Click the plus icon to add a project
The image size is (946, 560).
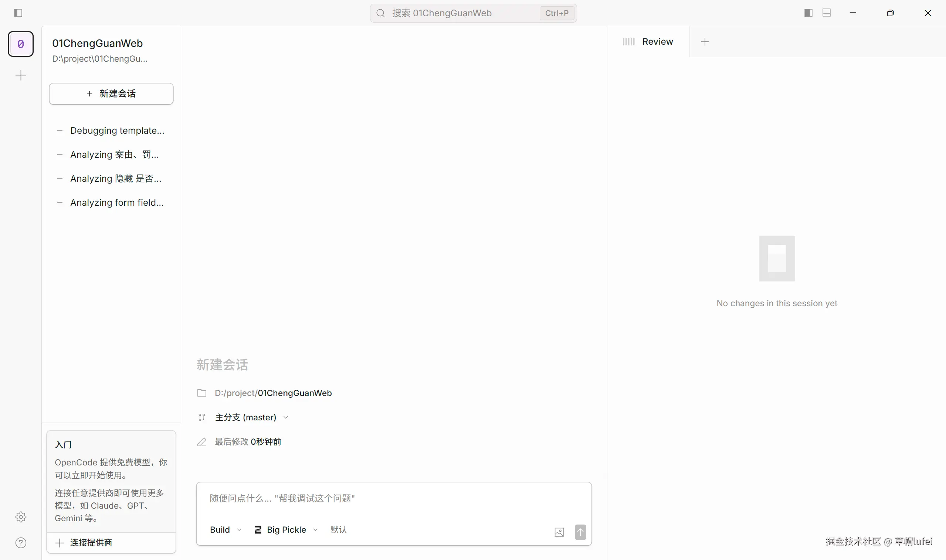pos(21,75)
